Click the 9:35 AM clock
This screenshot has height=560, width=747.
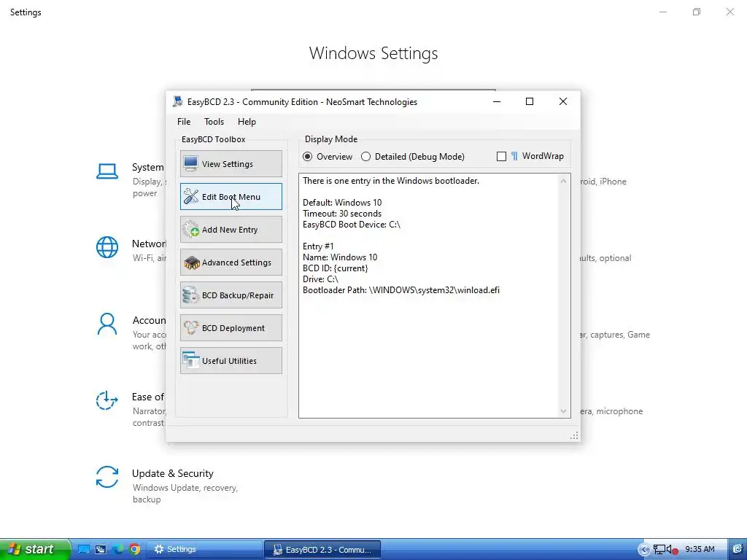(x=700, y=550)
